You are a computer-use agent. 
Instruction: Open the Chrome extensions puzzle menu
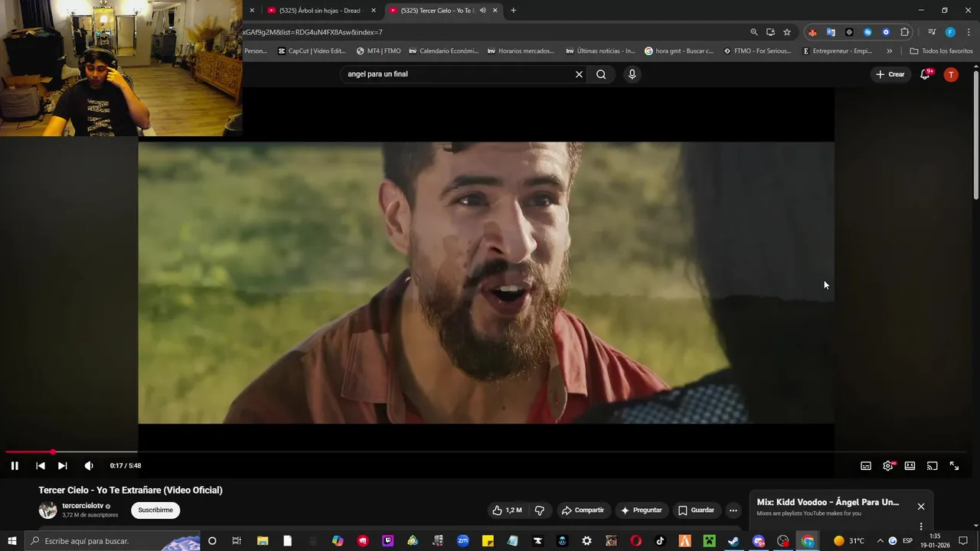click(905, 32)
